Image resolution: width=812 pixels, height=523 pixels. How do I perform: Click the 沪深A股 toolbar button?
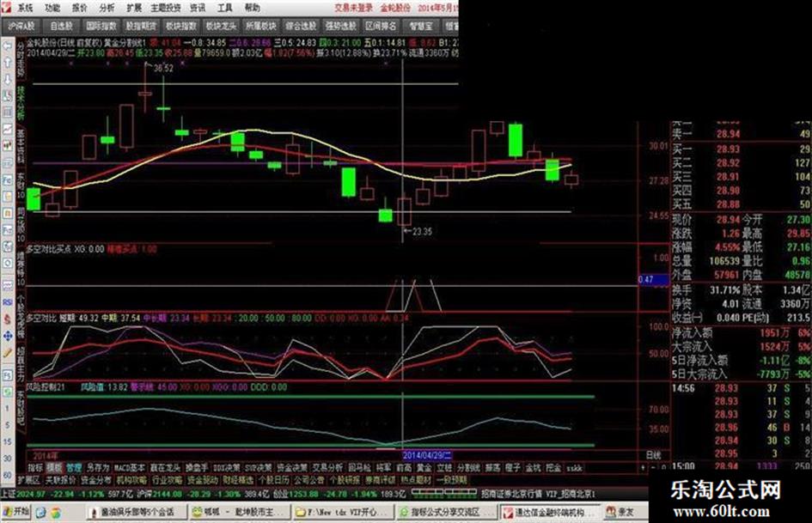click(x=21, y=26)
